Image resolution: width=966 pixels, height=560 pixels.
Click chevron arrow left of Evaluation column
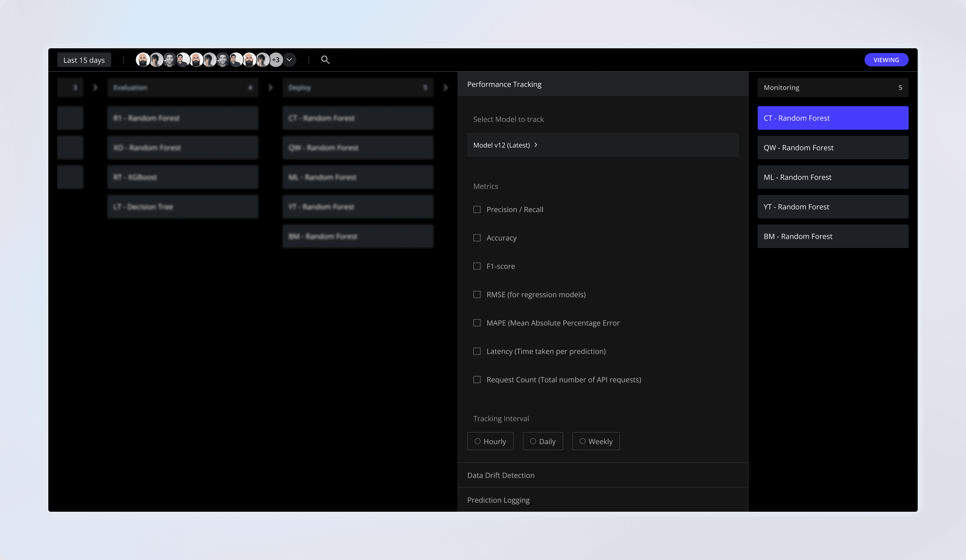(95, 88)
